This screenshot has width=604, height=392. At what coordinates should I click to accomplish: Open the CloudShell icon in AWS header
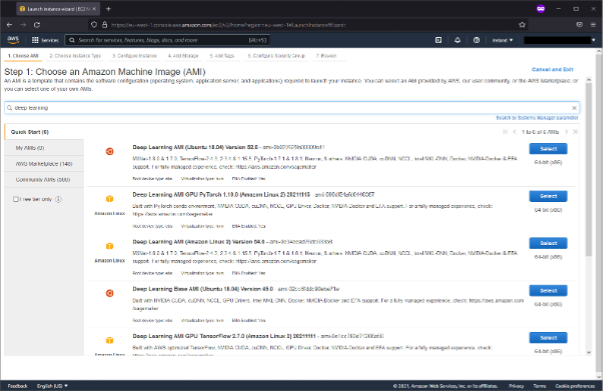point(438,40)
